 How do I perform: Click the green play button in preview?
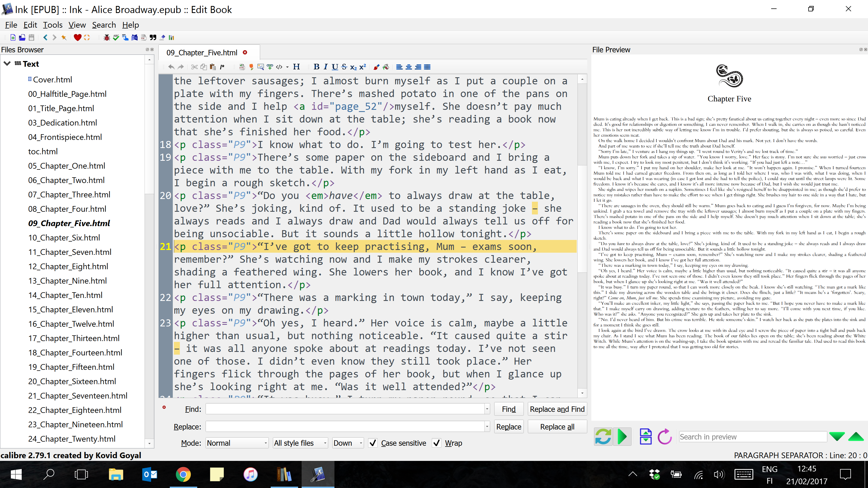click(x=622, y=437)
